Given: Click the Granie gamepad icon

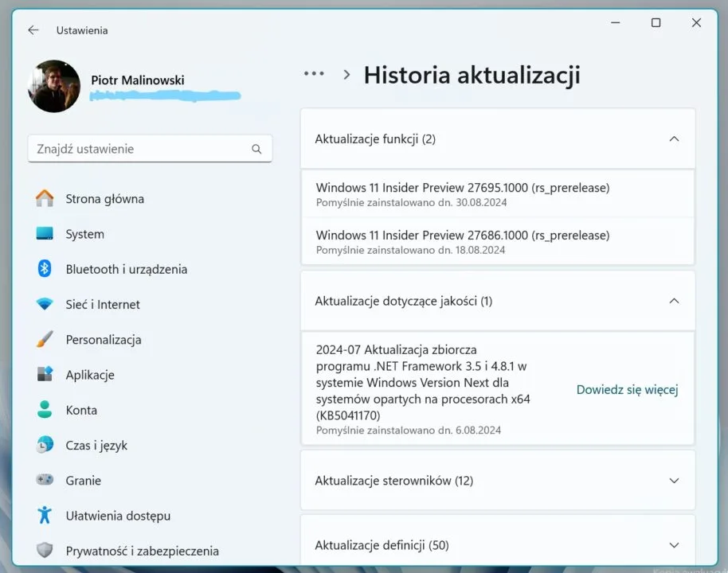Looking at the screenshot, I should pyautogui.click(x=45, y=481).
